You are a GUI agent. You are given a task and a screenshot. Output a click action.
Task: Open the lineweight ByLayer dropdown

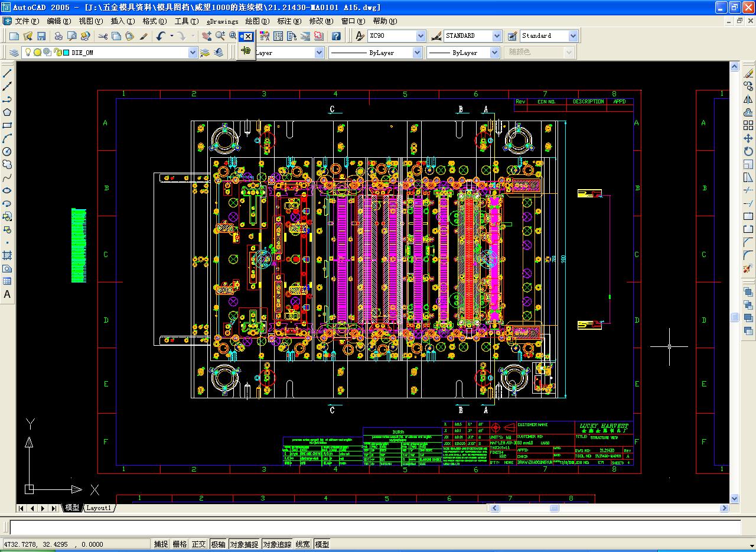click(494, 53)
